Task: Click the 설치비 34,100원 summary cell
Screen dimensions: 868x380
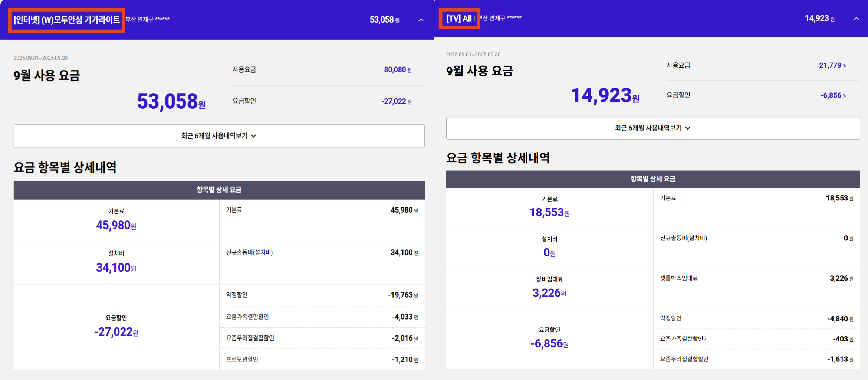Action: (116, 263)
